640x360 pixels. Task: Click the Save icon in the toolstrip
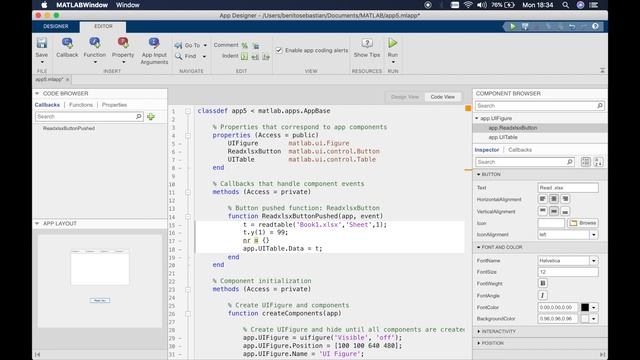42,43
